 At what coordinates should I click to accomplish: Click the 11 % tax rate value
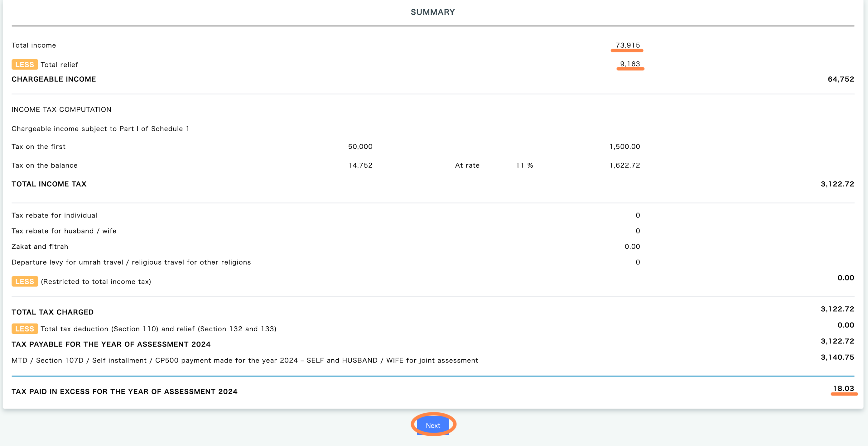tap(524, 165)
